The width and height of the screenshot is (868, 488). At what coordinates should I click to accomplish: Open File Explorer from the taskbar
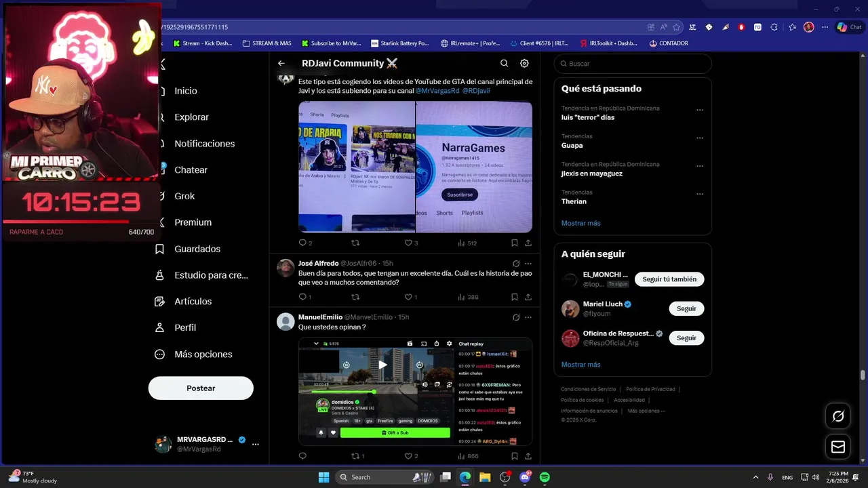pyautogui.click(x=485, y=477)
